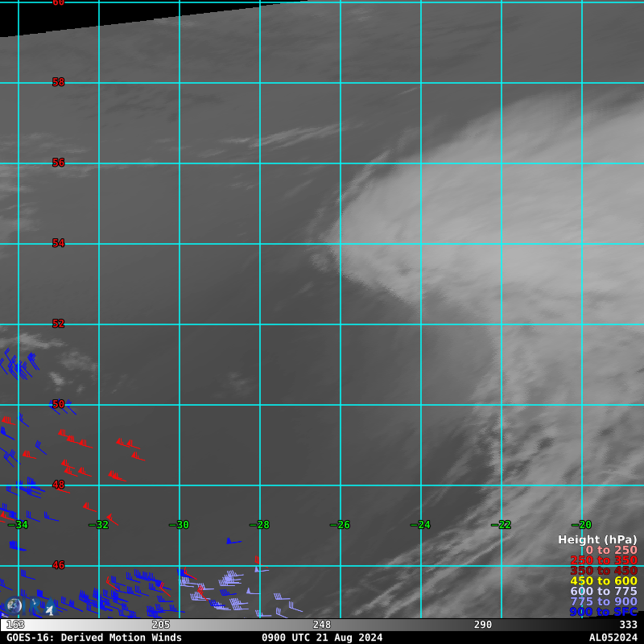Click the "0900 UTC 21 Aug 2024" timestamp
This screenshot has height=644, width=644.
click(322, 638)
